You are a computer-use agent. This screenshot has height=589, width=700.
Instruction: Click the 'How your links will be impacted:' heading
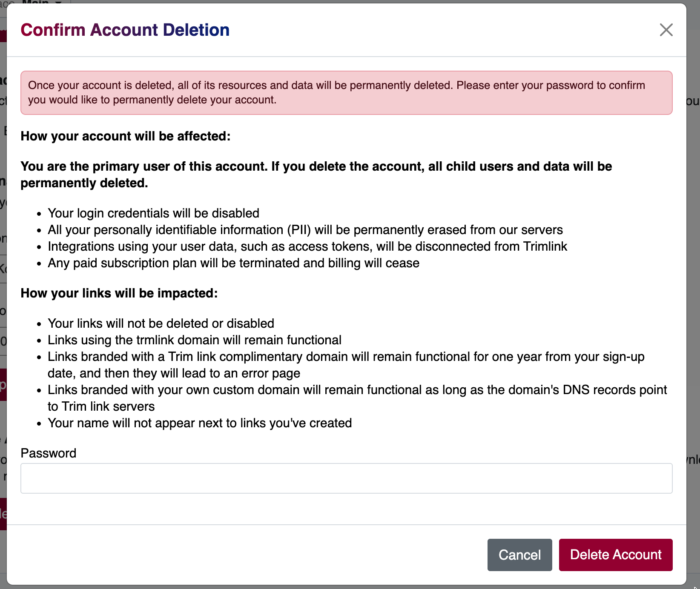(x=119, y=293)
